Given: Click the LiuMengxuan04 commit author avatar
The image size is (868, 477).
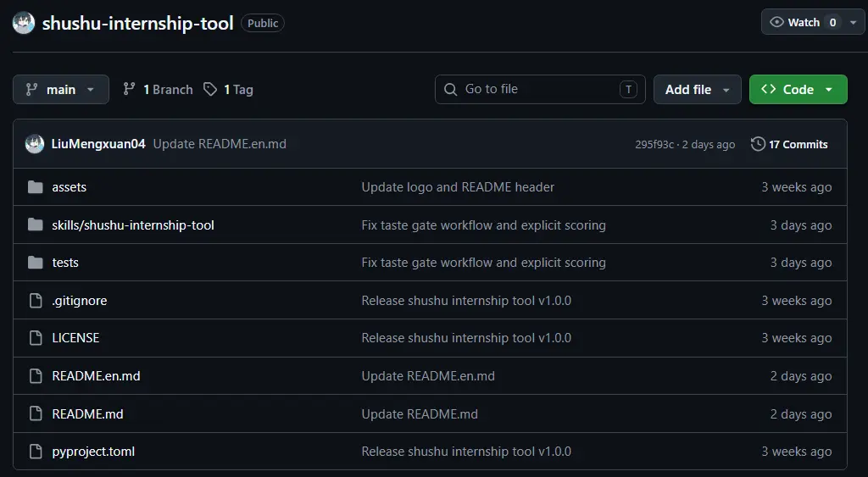Looking at the screenshot, I should coord(34,144).
